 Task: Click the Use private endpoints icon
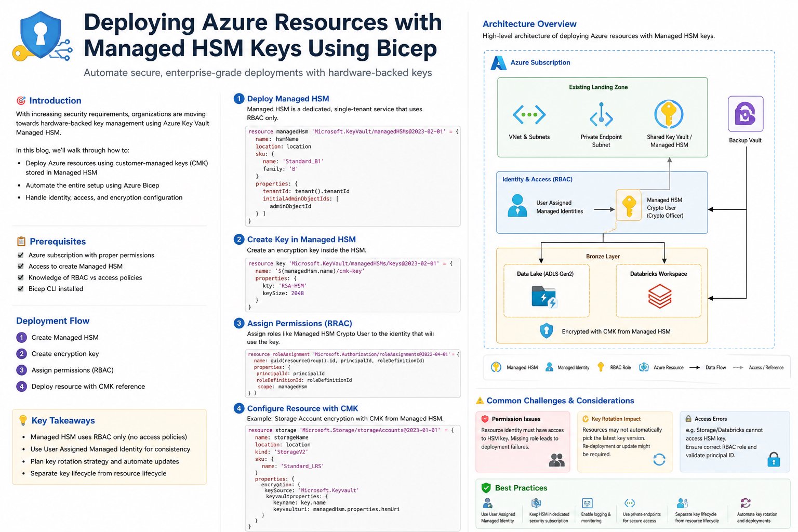630,503
